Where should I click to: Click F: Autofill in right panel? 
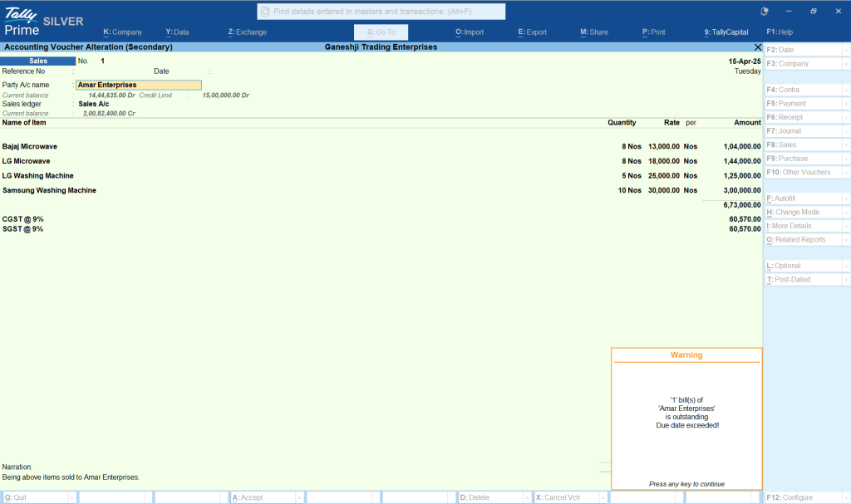(804, 198)
